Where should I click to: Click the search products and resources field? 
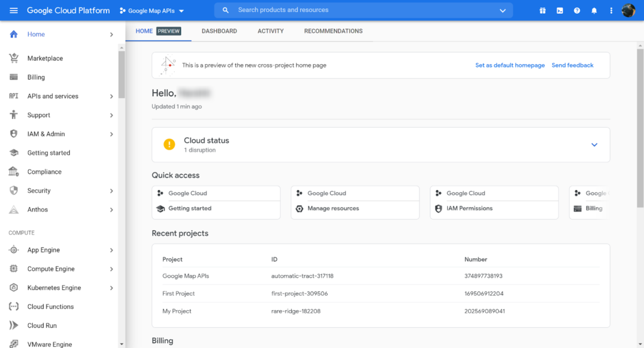364,10
